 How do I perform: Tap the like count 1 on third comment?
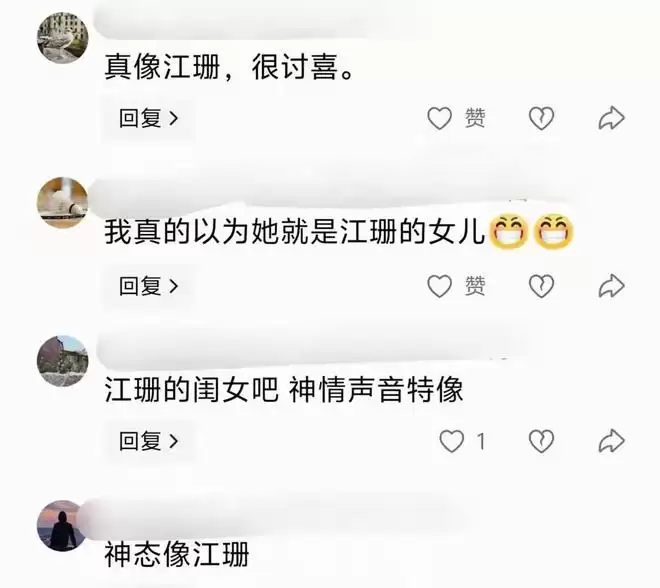(x=481, y=442)
